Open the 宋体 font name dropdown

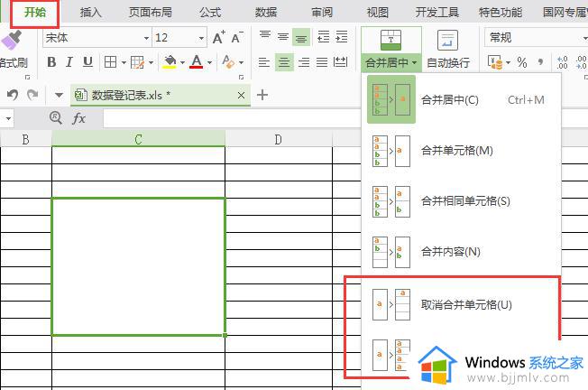coord(146,38)
